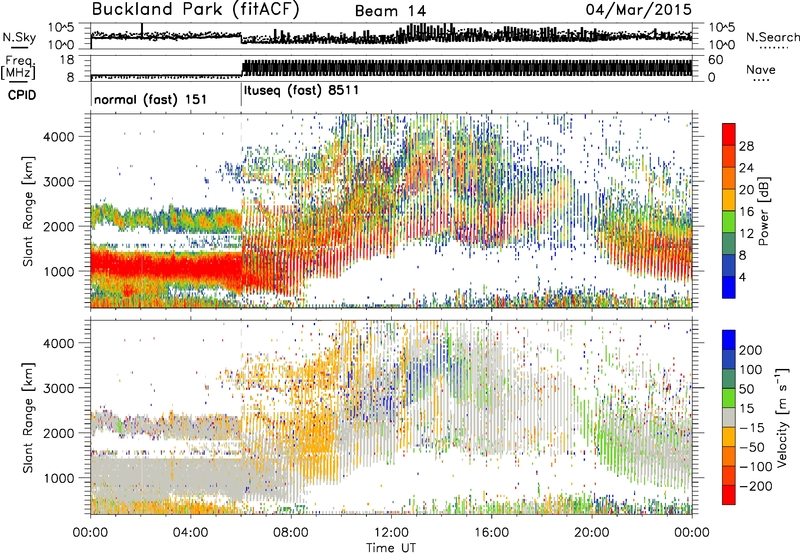Click the 'normal (fast) 151' CPID text
The width and height of the screenshot is (800, 554).
click(x=151, y=99)
